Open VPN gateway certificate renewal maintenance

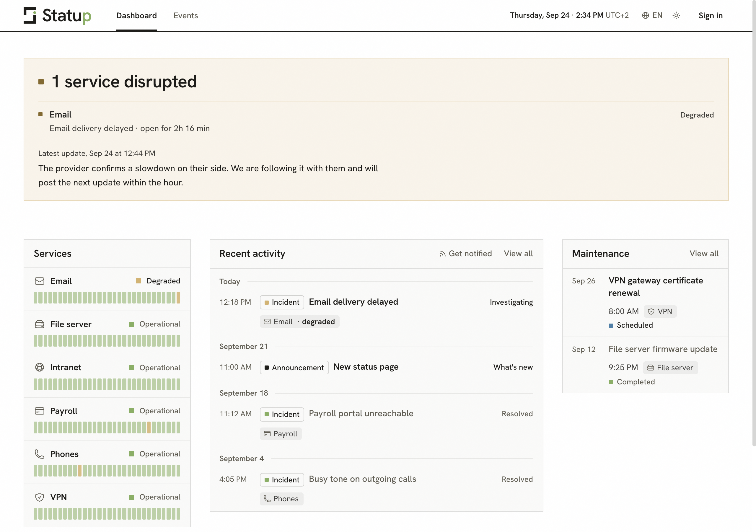click(x=655, y=287)
